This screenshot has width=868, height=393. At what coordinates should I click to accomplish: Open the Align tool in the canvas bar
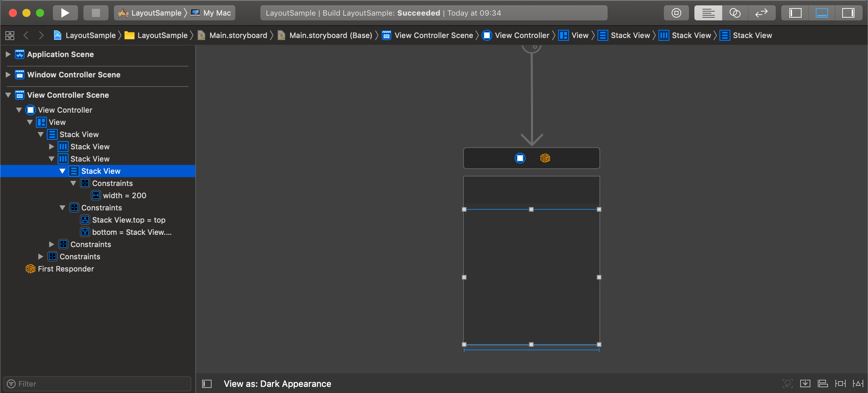click(x=823, y=383)
